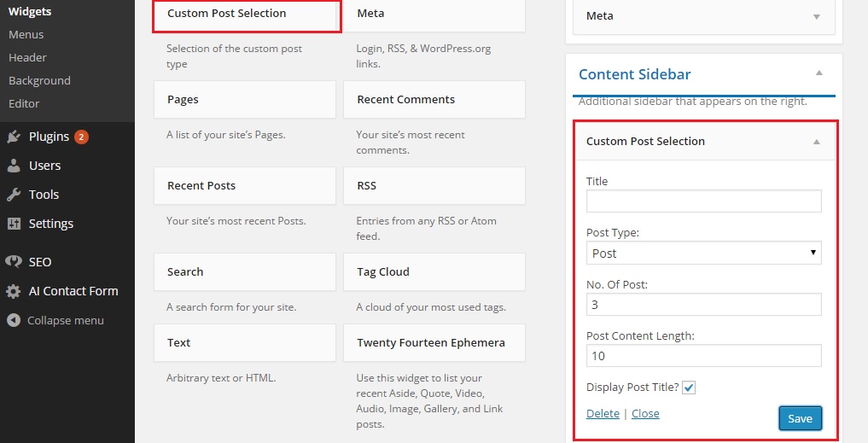
Task: Save the Custom Post Selection widget
Action: 800,418
